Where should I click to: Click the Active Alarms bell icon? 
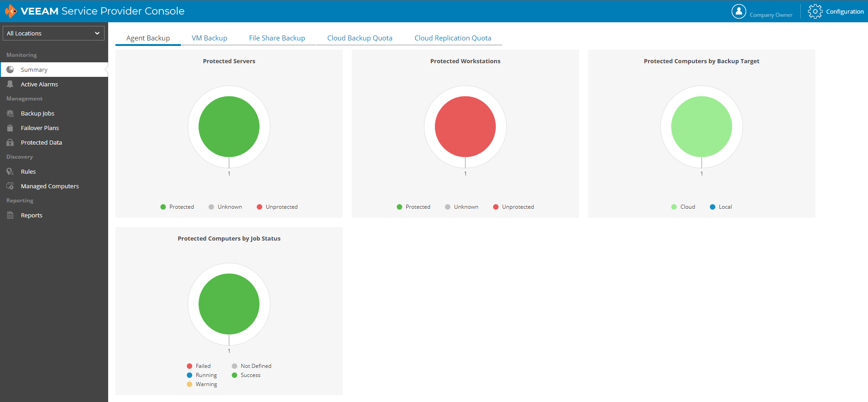point(10,84)
